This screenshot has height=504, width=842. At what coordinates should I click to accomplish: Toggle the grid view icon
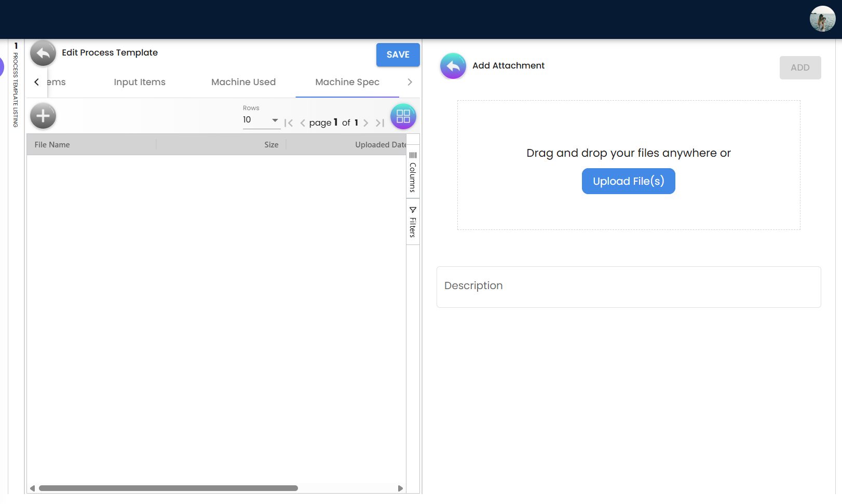tap(403, 116)
